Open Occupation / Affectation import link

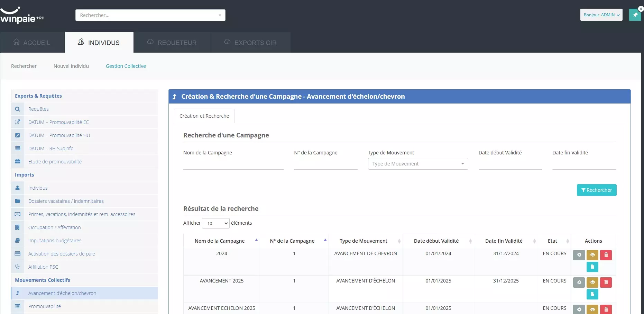pyautogui.click(x=84, y=227)
